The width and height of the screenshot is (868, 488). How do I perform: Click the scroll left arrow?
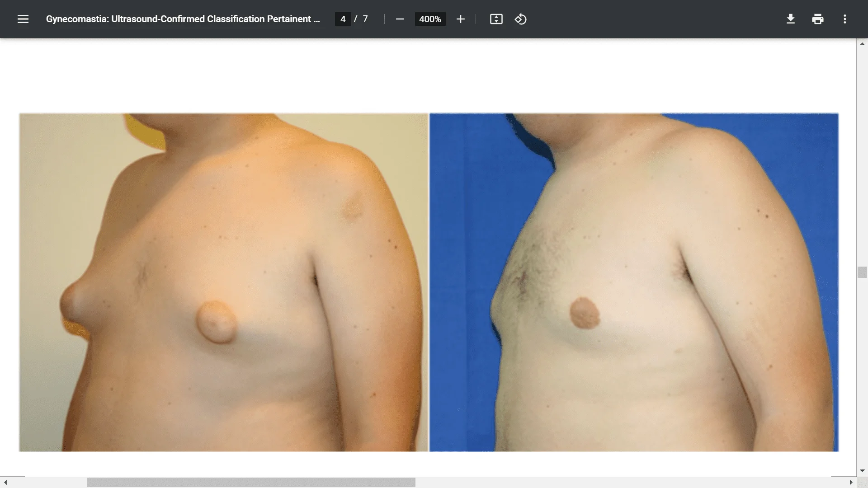[x=5, y=483]
